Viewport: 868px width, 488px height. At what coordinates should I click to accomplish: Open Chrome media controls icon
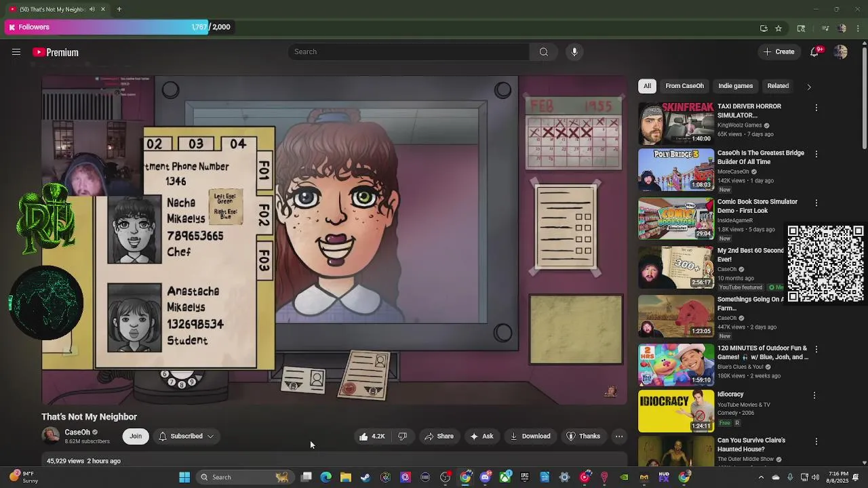coord(825,28)
